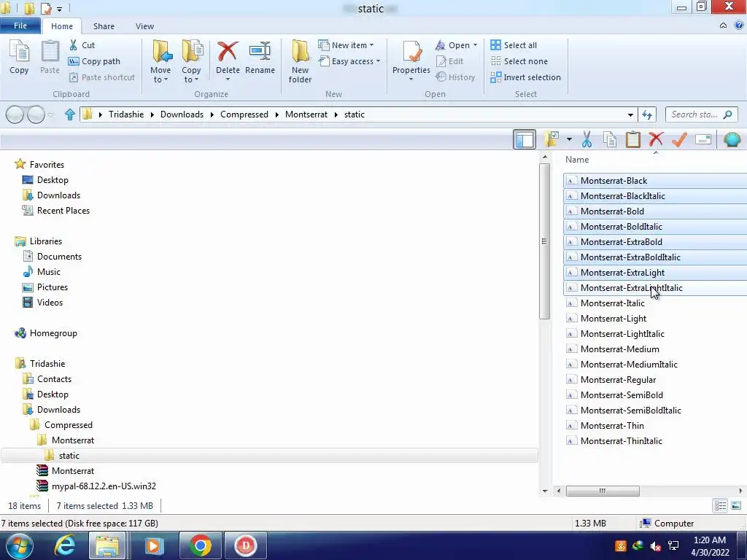Collapse the ribbon using the caret arrow

tap(723, 26)
